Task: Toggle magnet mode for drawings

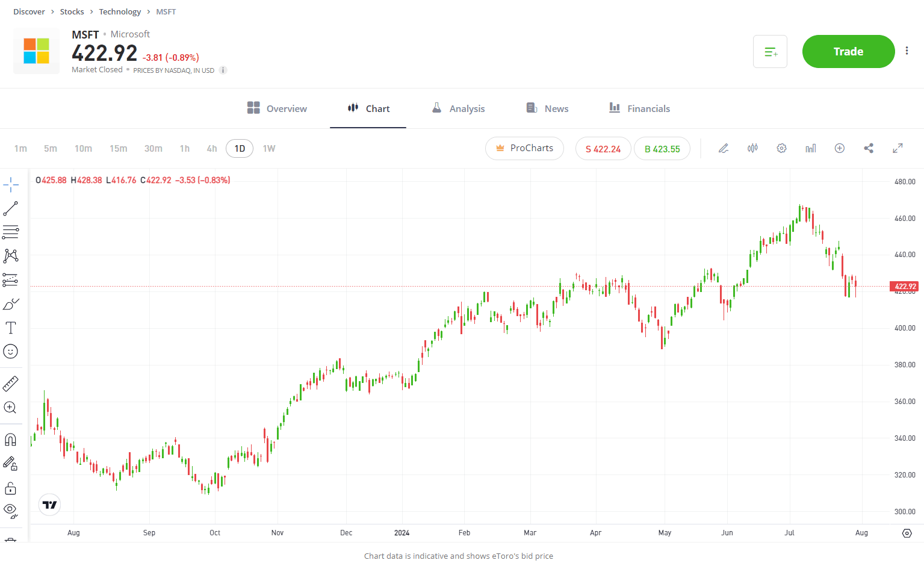Action: 11,440
